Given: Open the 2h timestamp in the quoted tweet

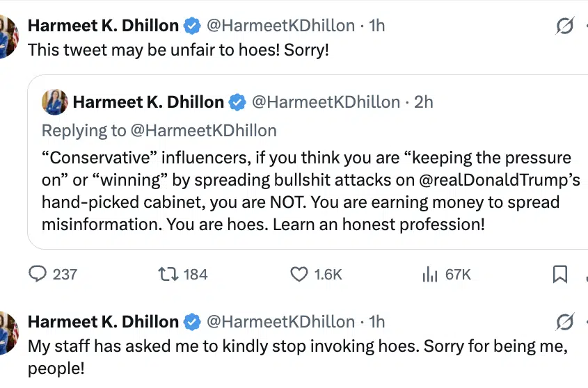Looking at the screenshot, I should coord(423,102).
